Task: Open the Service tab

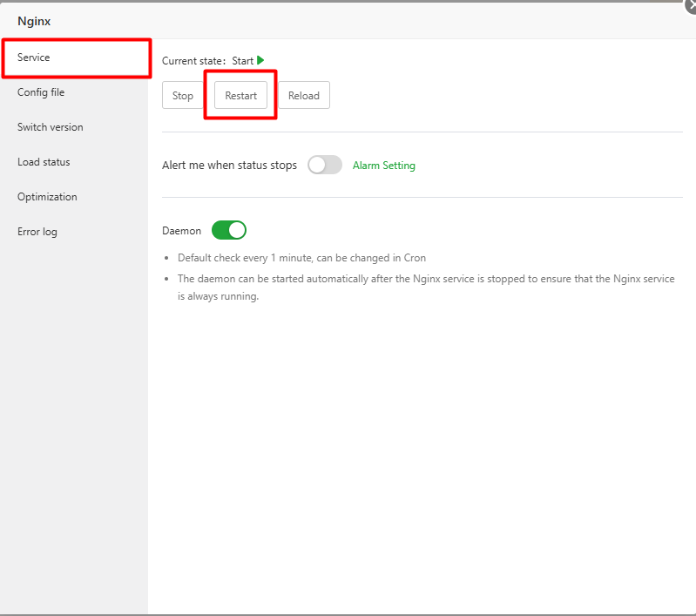Action: pyautogui.click(x=75, y=58)
